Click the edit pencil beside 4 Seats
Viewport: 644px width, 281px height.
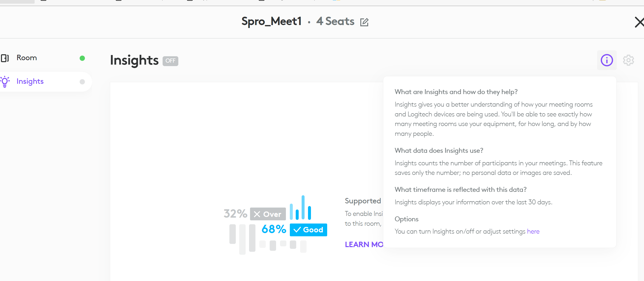[x=364, y=22]
